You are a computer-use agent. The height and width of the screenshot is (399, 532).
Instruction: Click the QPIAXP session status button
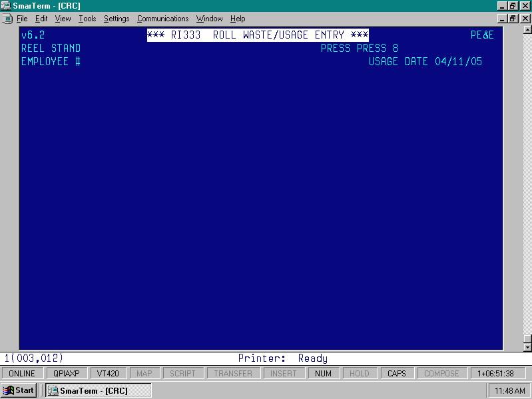tap(66, 374)
